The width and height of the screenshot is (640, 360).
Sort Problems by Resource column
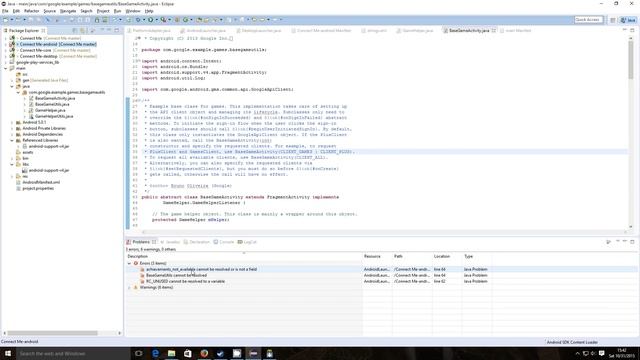377,256
